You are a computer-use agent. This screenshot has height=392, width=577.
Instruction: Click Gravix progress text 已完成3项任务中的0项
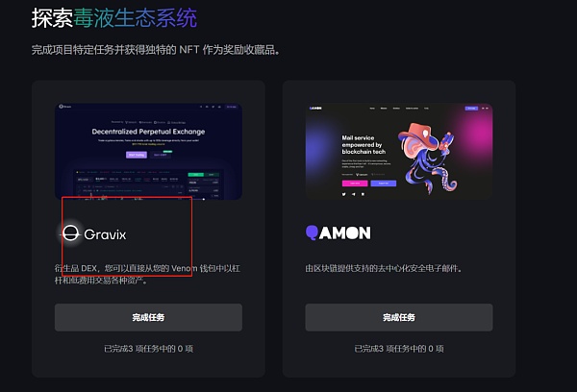(x=148, y=349)
